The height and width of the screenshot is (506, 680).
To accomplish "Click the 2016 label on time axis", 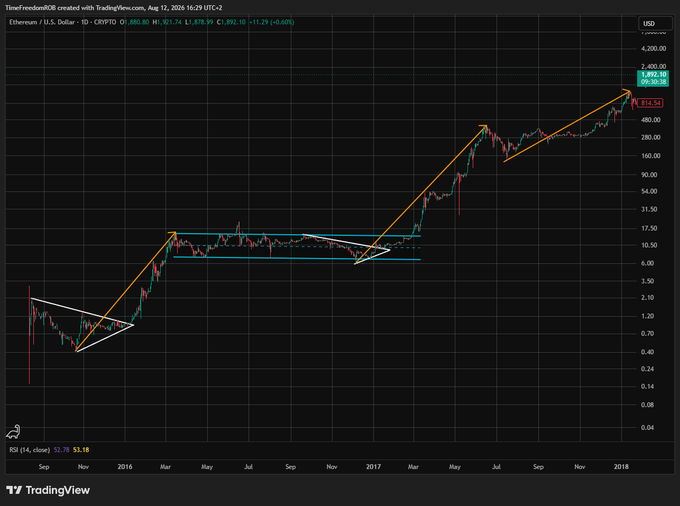I will (125, 467).
